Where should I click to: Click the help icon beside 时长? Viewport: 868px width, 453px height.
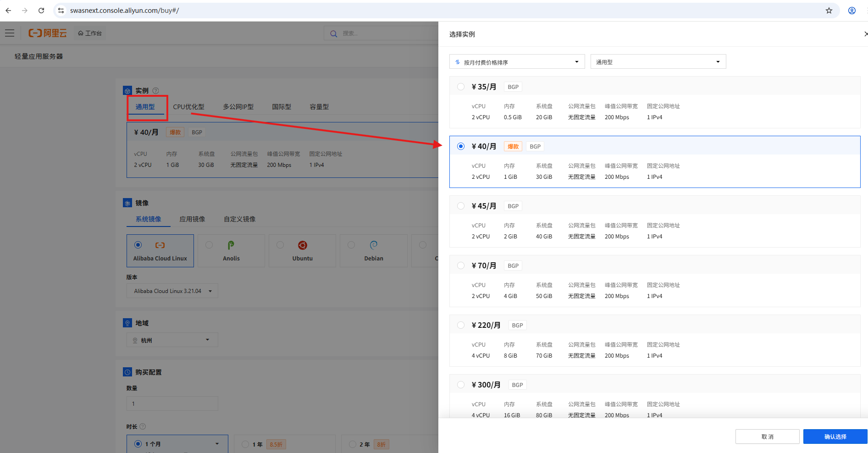click(143, 426)
